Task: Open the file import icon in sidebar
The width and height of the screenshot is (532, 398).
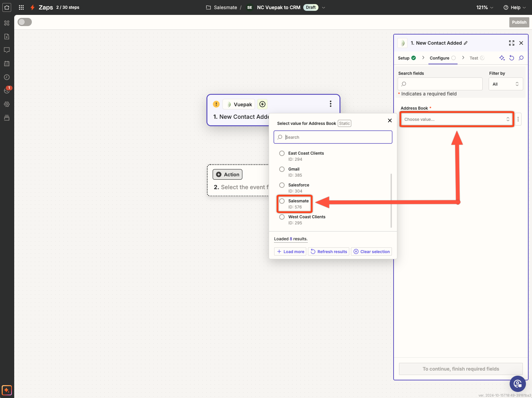Action: 7,37
